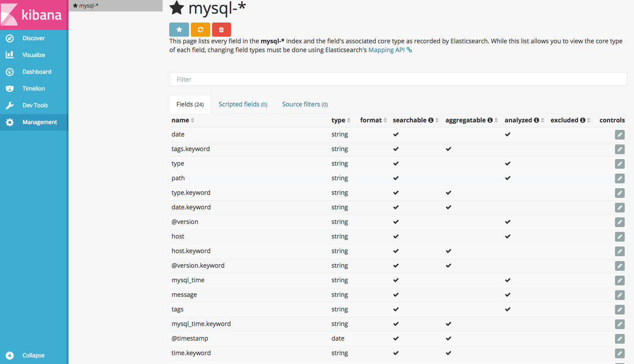Sort by aggregatable column arrows

(496, 120)
